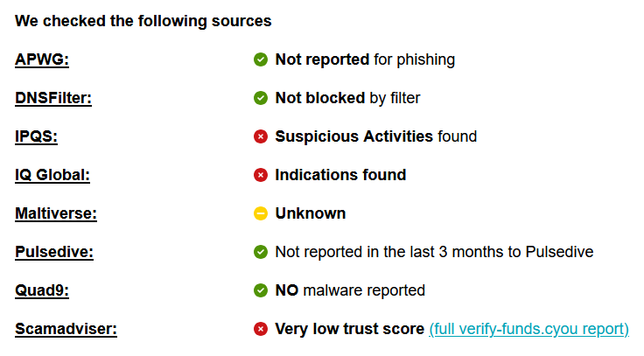Screen dimensions: 644x356
Task: Click the 'We checked the following sources' heading
Action: [x=143, y=21]
